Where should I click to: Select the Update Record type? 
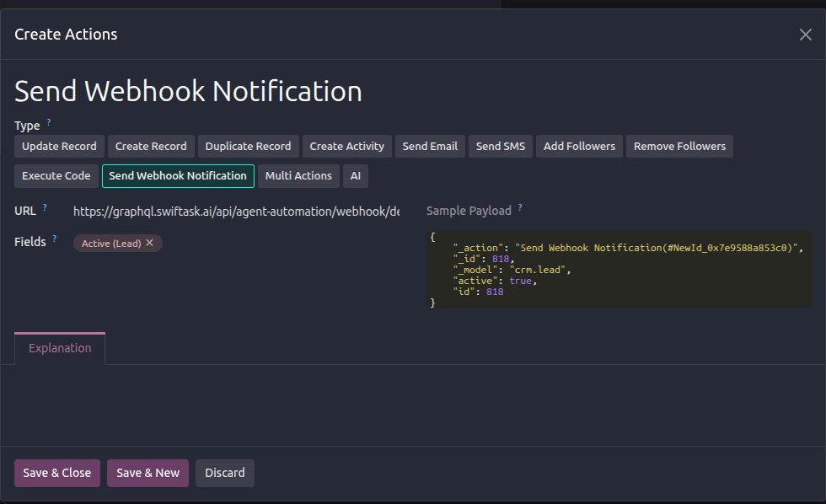point(59,147)
